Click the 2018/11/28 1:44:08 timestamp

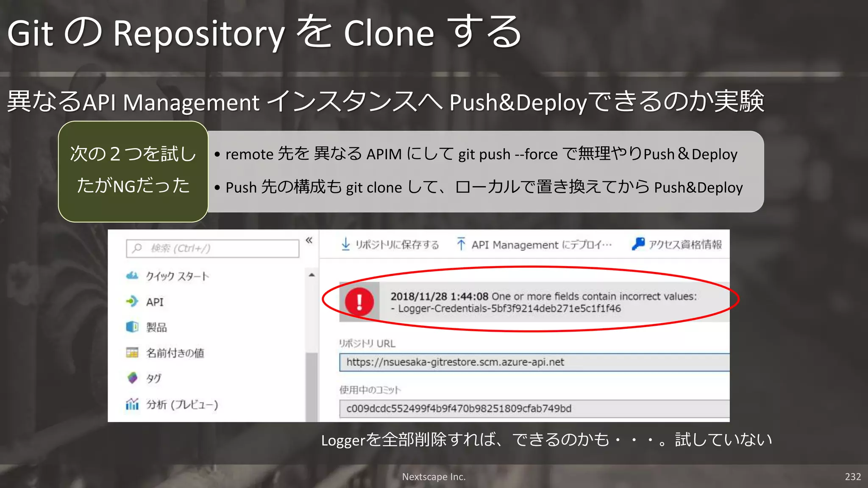point(440,296)
